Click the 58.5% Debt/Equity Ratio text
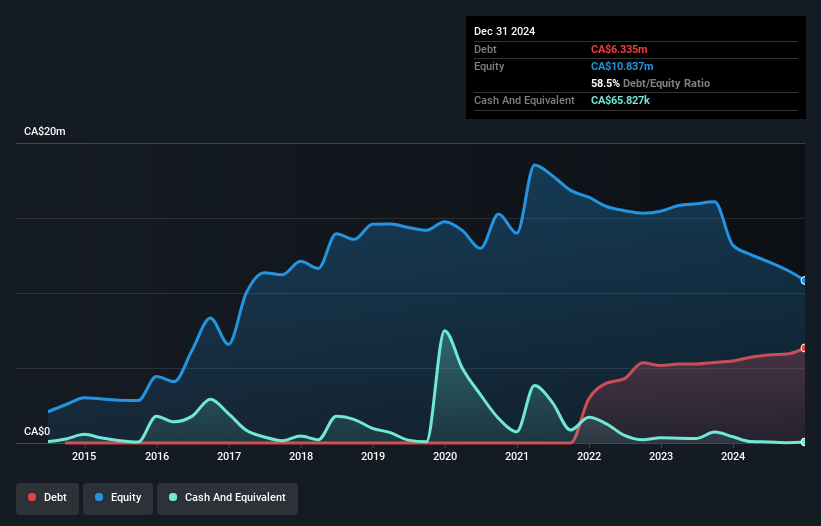 [x=650, y=83]
